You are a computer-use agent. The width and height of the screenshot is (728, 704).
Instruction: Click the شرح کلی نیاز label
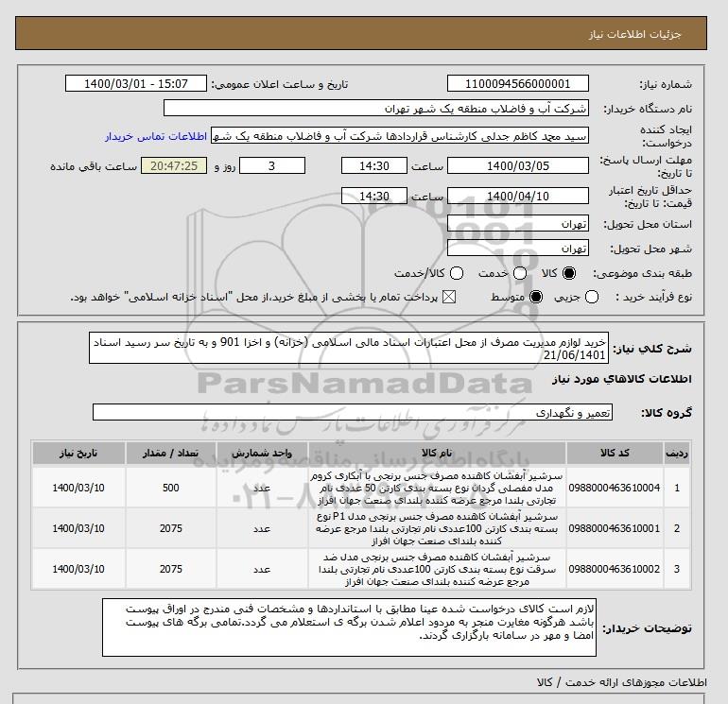[652, 349]
